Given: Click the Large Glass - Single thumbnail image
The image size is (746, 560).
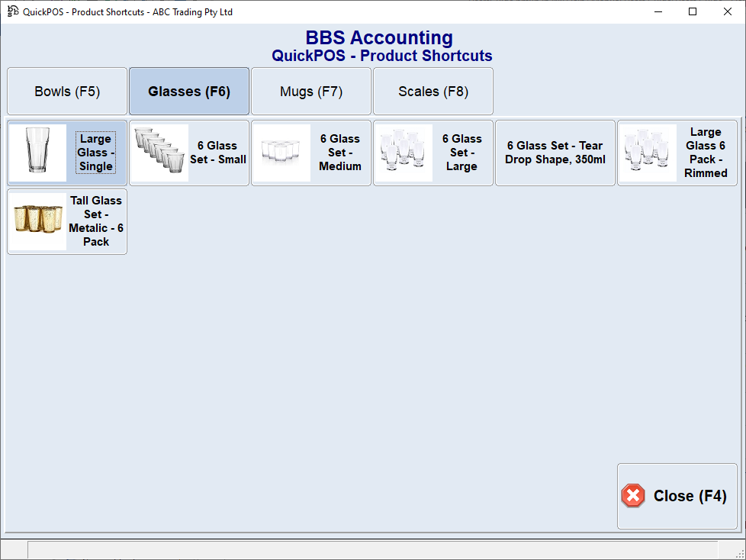Looking at the screenshot, I should point(37,152).
